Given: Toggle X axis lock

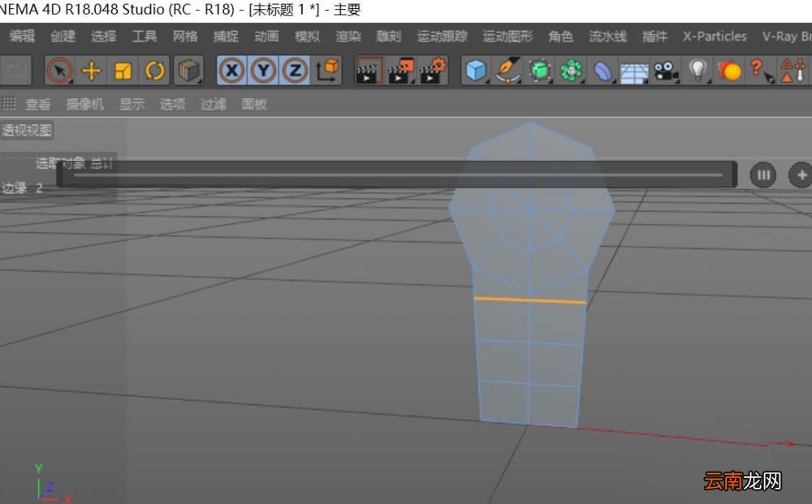Looking at the screenshot, I should click(x=232, y=70).
